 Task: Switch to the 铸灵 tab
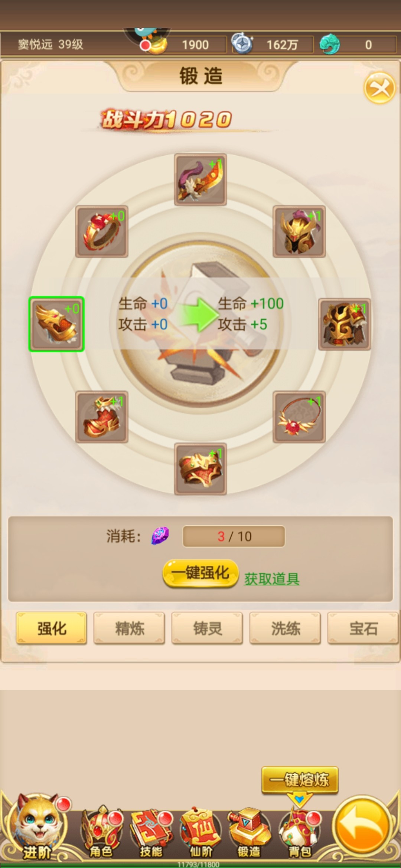click(x=207, y=628)
